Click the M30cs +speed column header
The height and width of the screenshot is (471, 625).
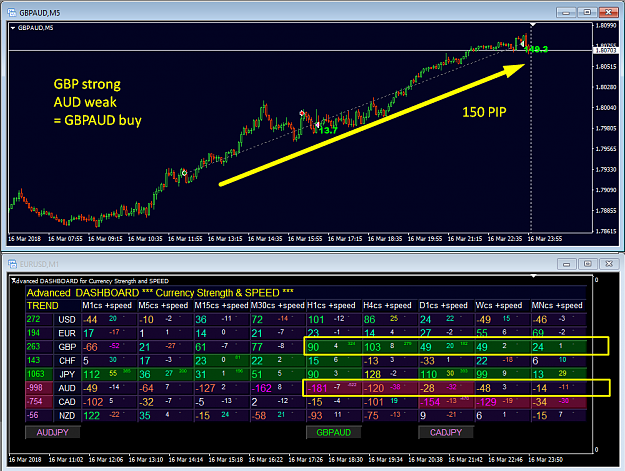(277, 306)
